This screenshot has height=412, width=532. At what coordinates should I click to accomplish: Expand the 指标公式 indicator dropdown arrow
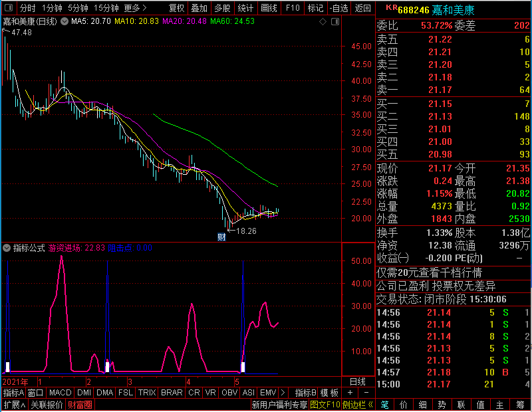click(x=7, y=248)
